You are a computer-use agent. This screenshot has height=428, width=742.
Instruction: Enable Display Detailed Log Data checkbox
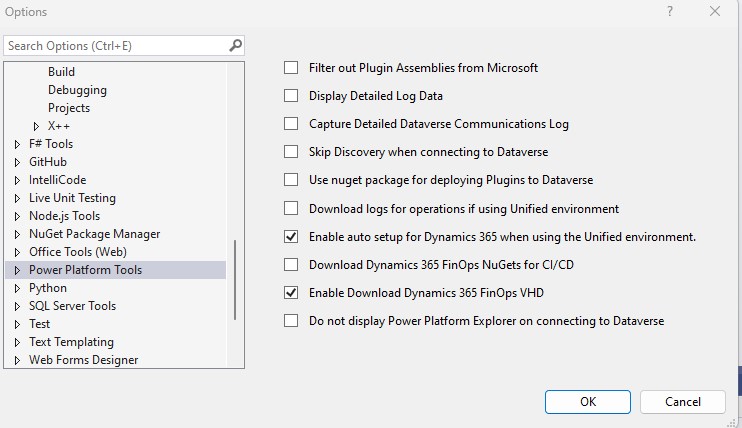[291, 96]
